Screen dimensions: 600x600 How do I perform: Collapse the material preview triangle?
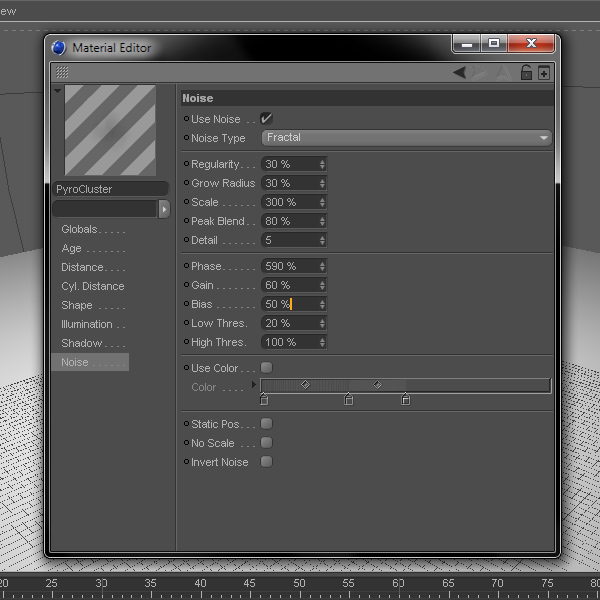click(58, 91)
